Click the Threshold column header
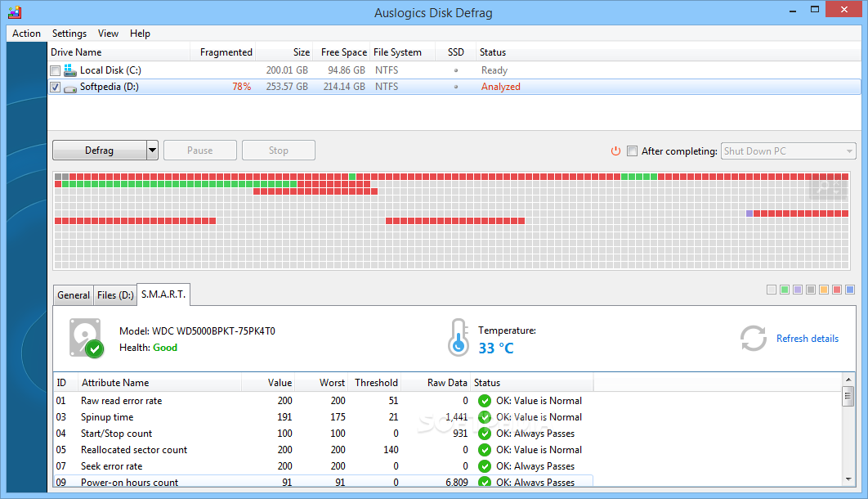Screen dimensions: 868x499 point(376,383)
